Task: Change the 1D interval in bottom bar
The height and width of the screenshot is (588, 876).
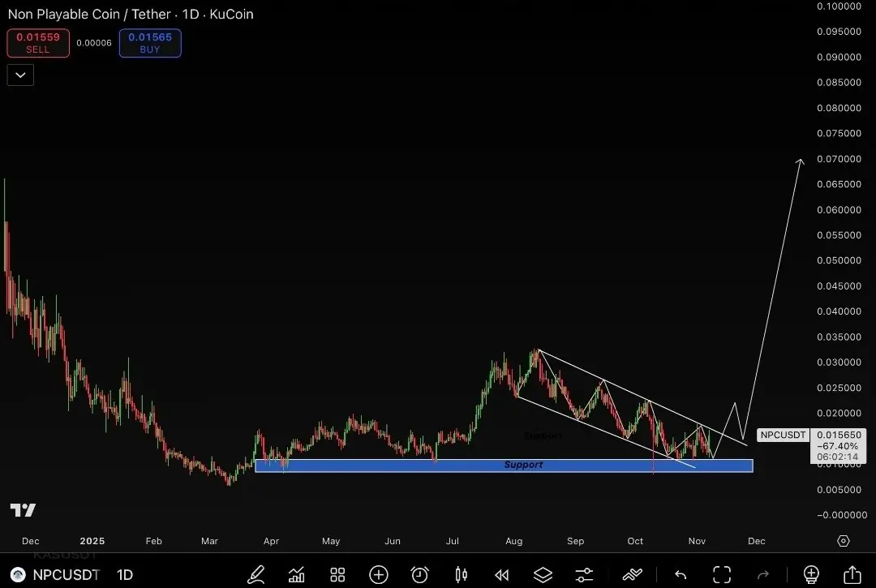Action: (125, 574)
